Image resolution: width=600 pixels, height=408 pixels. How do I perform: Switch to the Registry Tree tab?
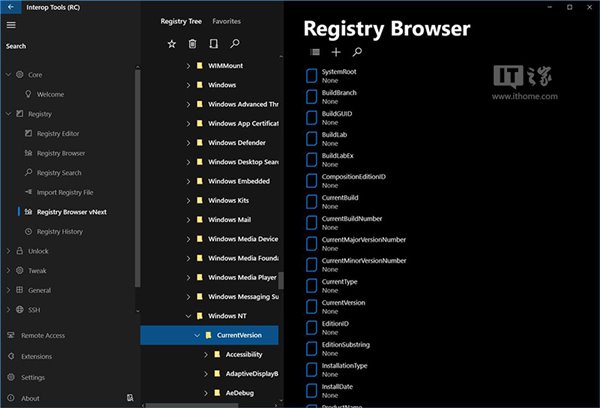click(x=181, y=21)
